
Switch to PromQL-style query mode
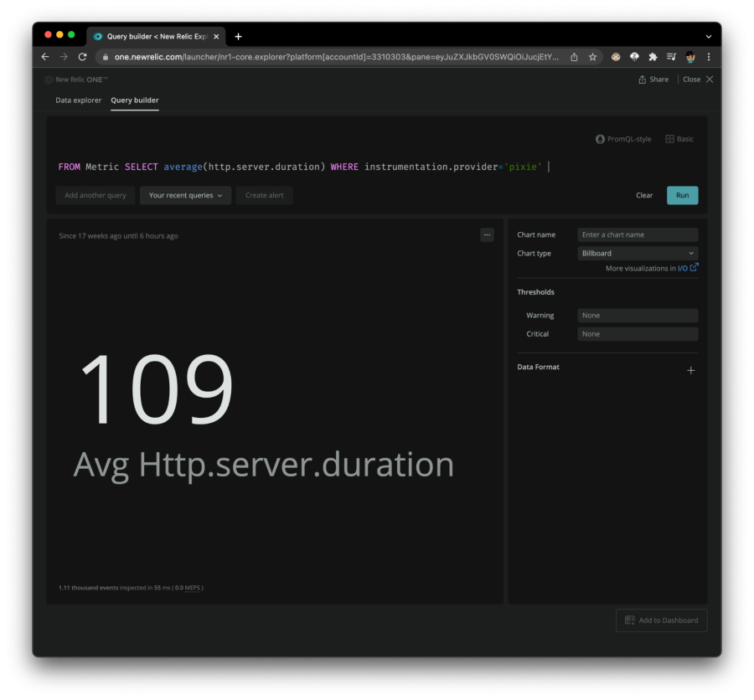(623, 139)
